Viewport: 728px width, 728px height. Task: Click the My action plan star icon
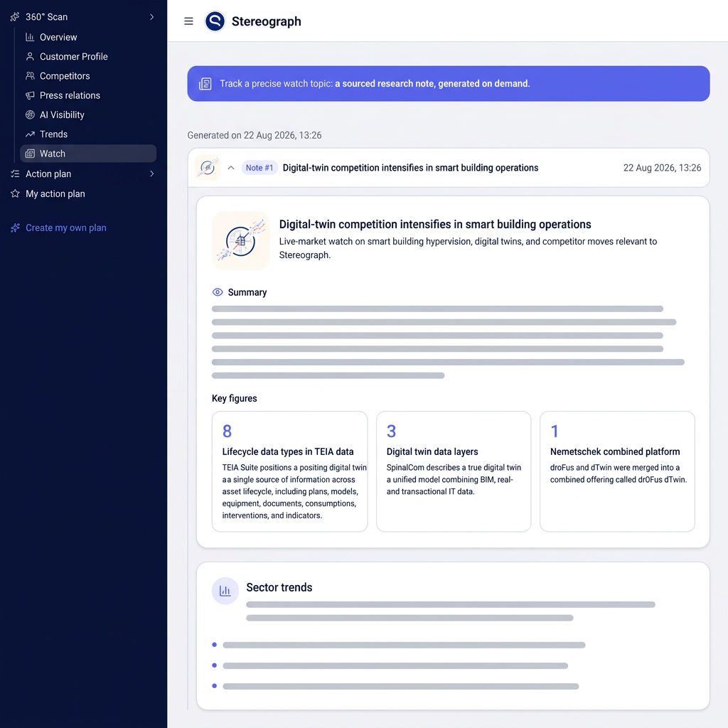[x=15, y=193]
